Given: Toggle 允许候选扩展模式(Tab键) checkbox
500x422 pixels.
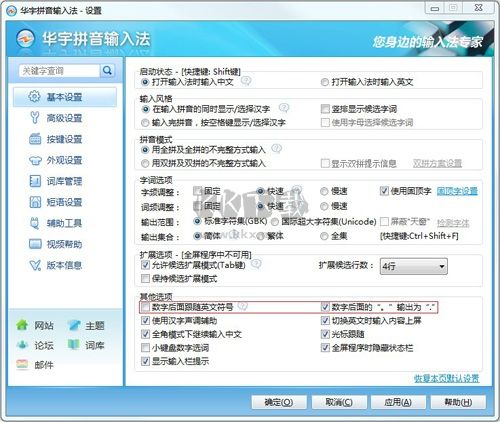Looking at the screenshot, I should (x=145, y=265).
